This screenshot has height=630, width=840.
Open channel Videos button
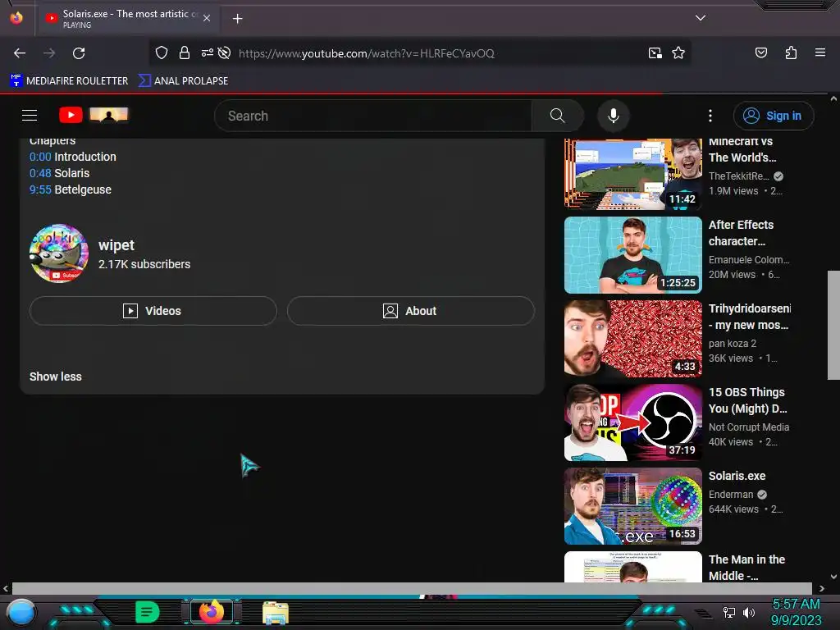click(x=153, y=311)
